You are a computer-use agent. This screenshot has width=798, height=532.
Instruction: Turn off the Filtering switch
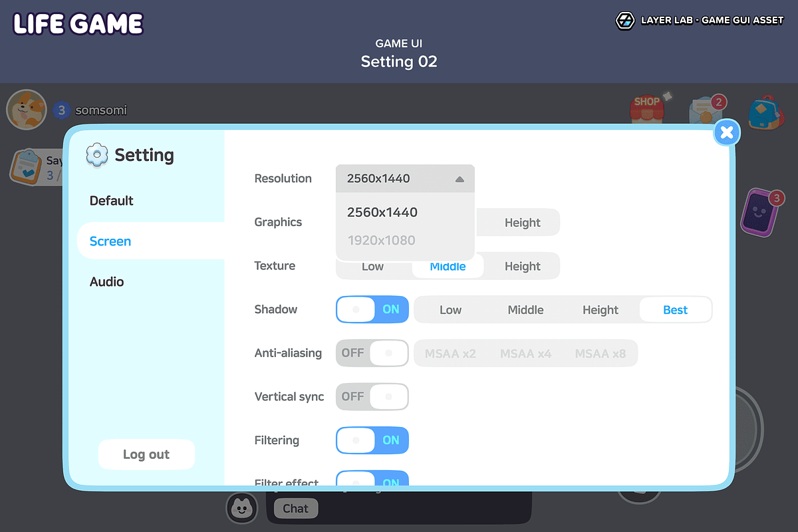tap(372, 440)
